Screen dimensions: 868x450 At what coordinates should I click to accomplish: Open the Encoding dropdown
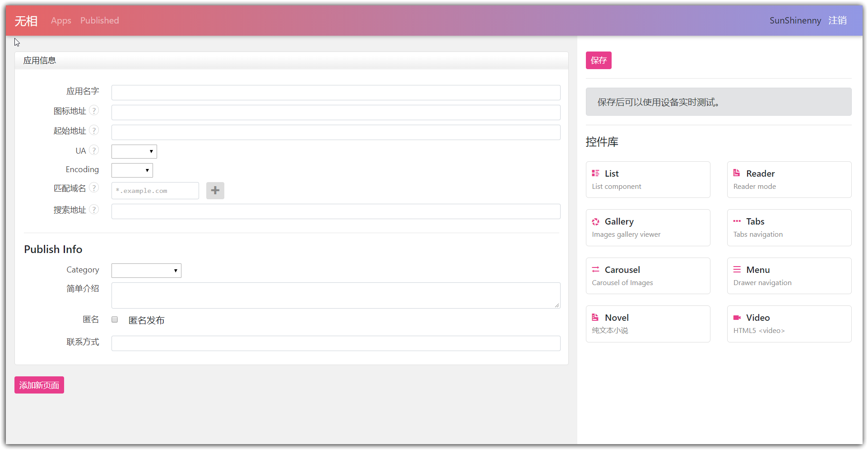coord(132,170)
